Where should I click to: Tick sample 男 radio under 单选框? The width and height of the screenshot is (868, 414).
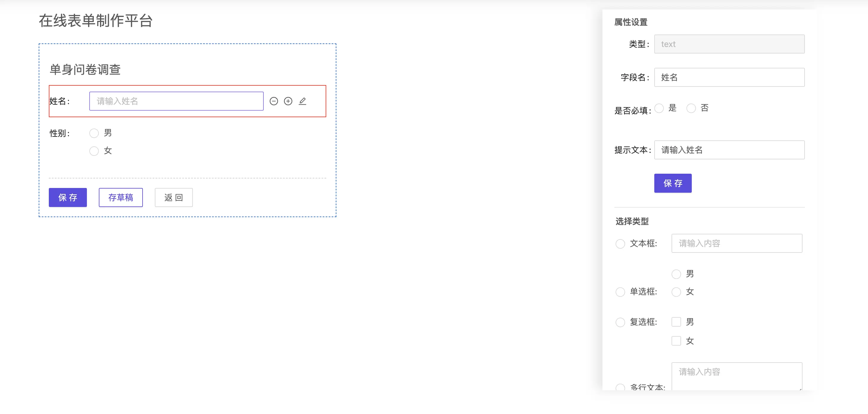pyautogui.click(x=676, y=274)
